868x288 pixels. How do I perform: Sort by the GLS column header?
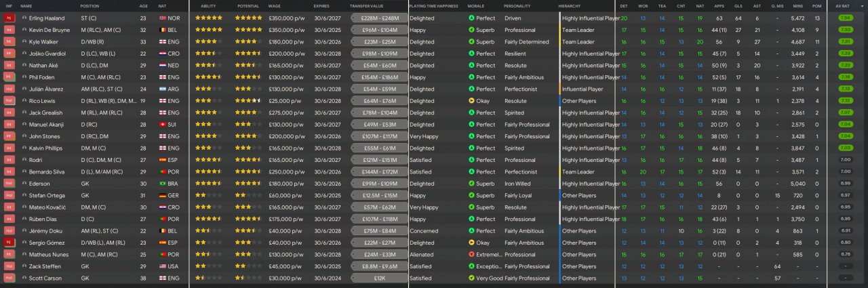(738, 5)
